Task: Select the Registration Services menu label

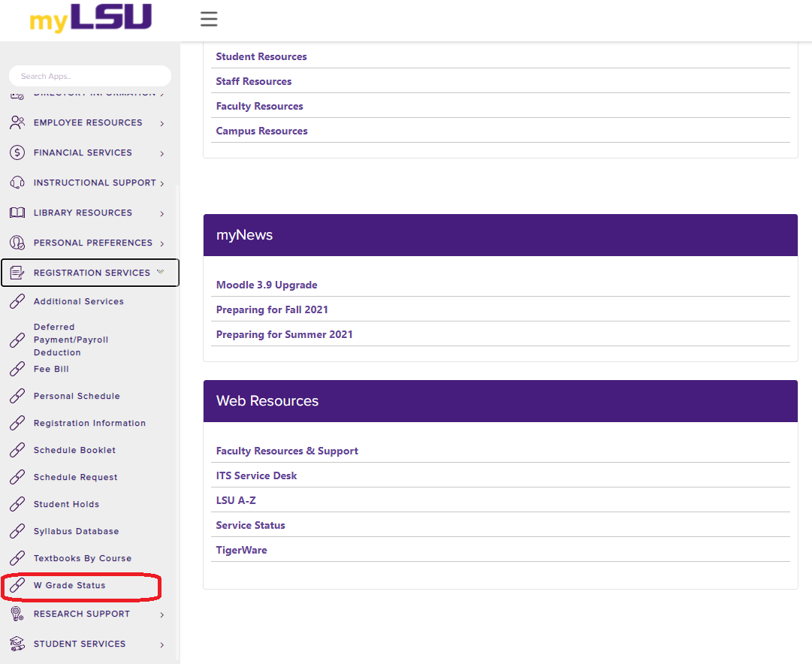Action: coord(92,273)
